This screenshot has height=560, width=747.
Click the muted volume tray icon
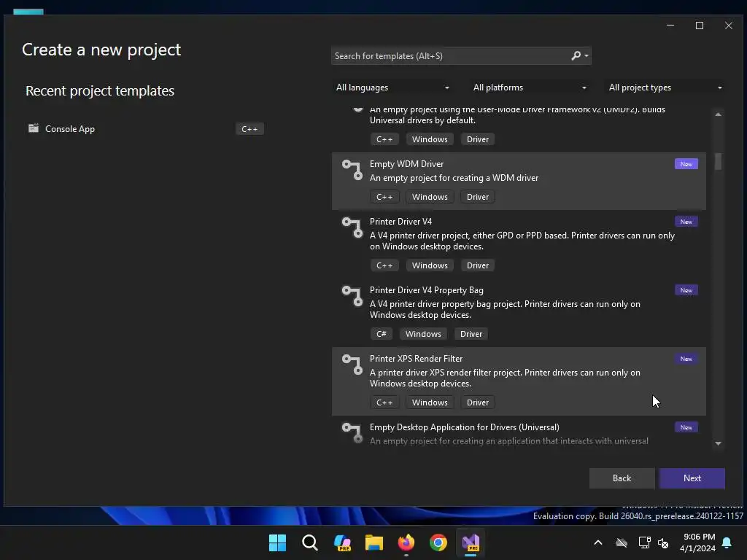[x=662, y=542]
